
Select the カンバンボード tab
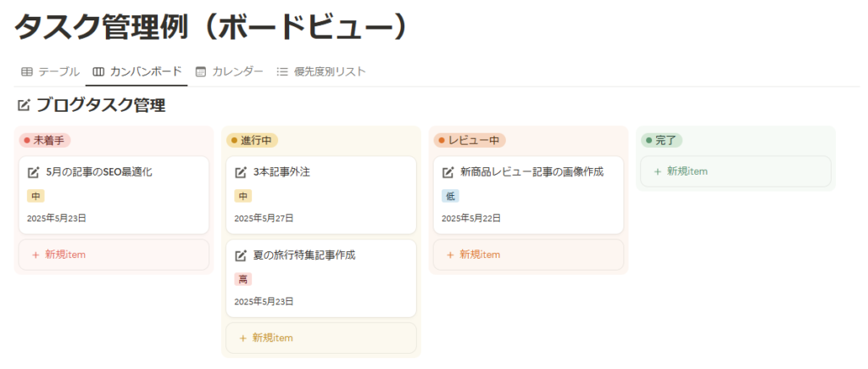click(136, 71)
